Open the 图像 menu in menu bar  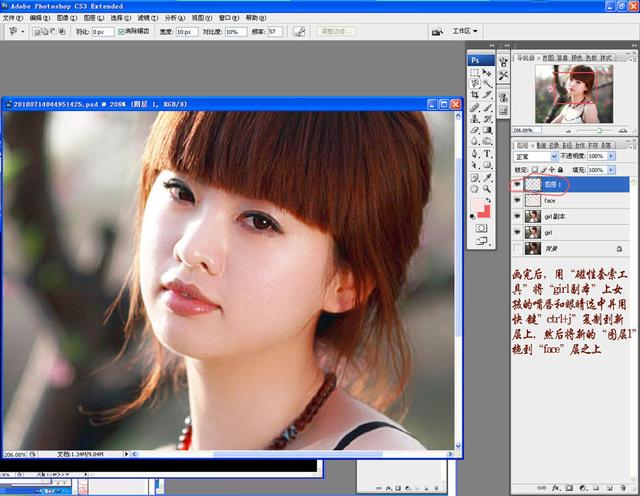click(x=65, y=18)
